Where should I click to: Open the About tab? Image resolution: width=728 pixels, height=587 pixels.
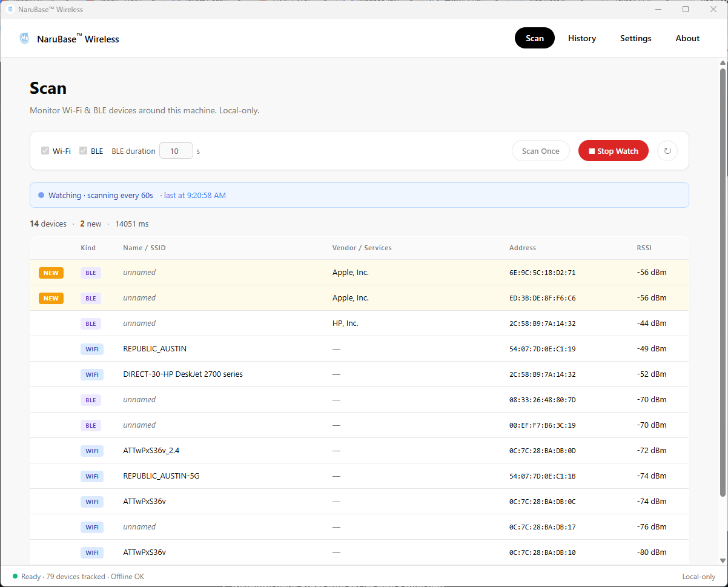(687, 38)
